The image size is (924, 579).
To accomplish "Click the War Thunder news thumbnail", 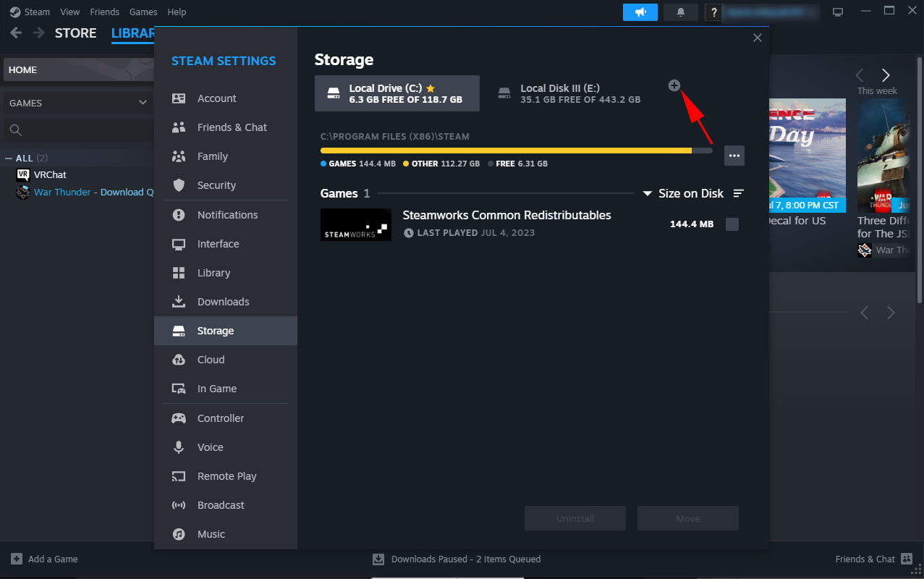I will [x=883, y=156].
